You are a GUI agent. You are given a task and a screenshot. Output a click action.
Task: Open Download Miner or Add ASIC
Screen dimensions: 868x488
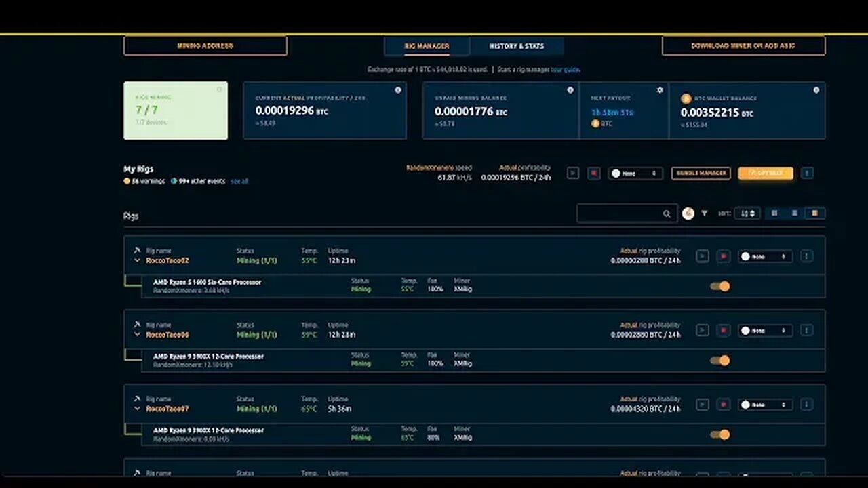pos(743,45)
